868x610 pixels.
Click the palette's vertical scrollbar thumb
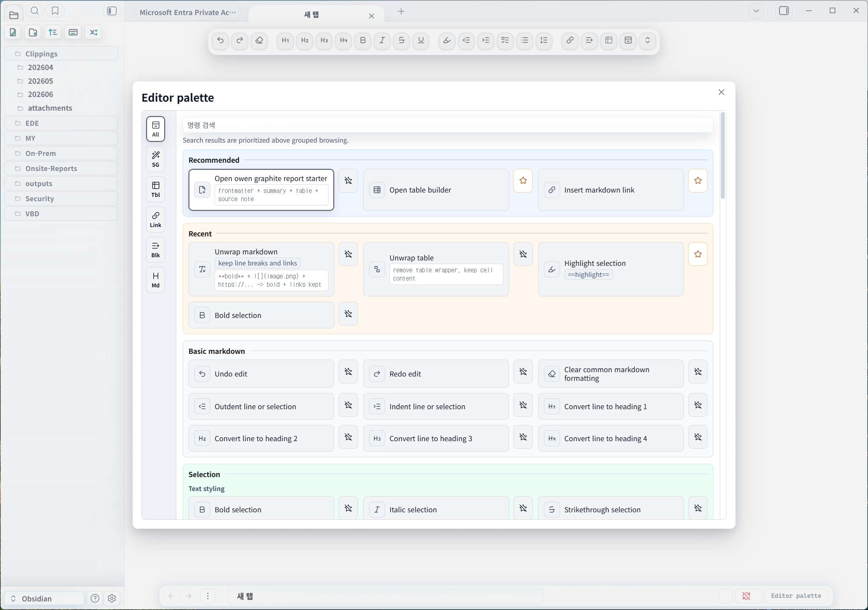click(x=723, y=155)
